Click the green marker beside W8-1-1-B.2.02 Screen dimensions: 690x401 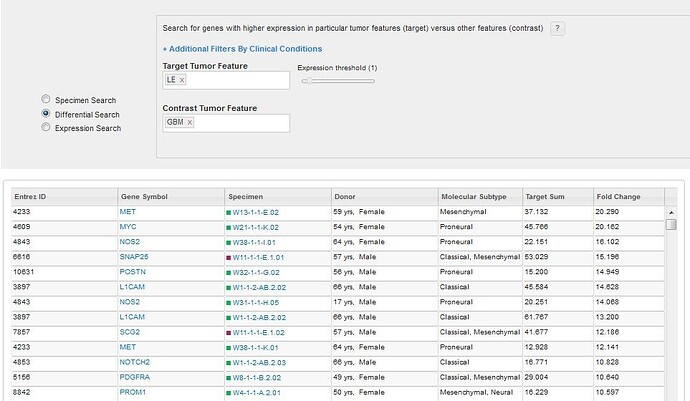[228, 378]
